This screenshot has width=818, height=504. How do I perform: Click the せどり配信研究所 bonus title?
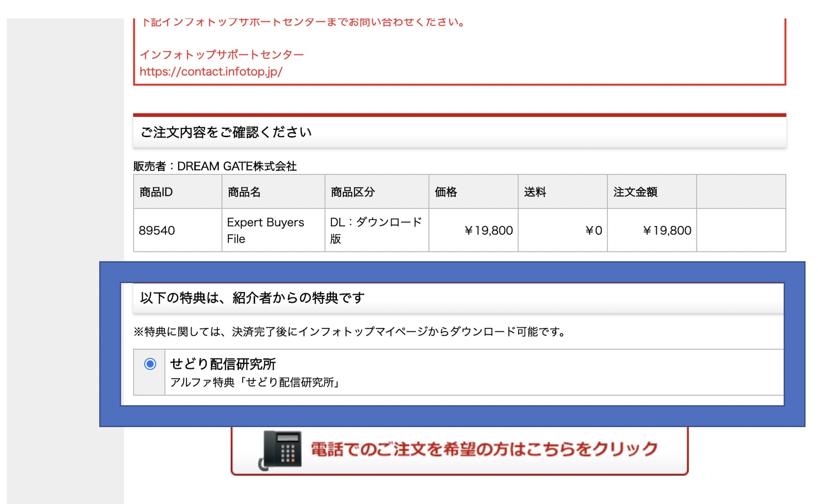click(x=223, y=364)
